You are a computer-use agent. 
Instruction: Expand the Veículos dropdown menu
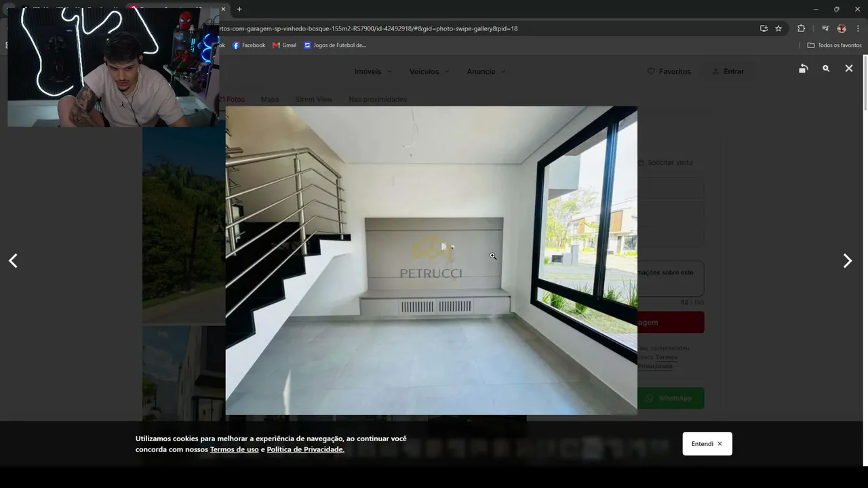tap(429, 71)
